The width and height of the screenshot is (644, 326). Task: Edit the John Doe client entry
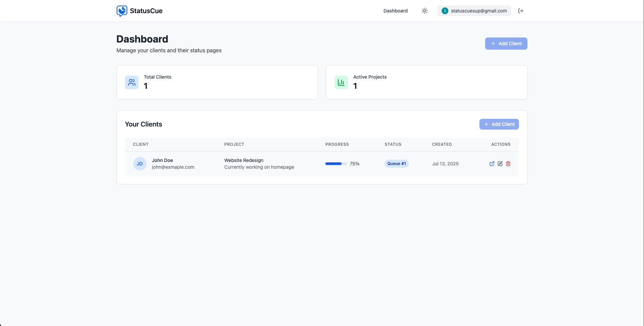click(500, 164)
